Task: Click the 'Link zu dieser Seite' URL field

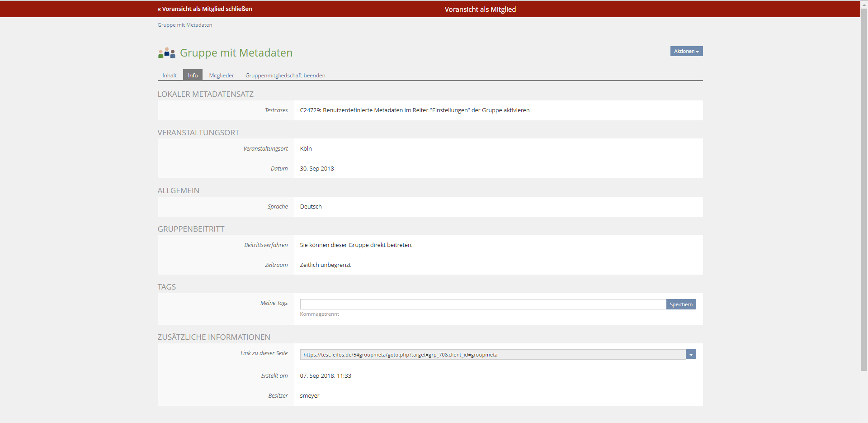Action: pyautogui.click(x=492, y=355)
